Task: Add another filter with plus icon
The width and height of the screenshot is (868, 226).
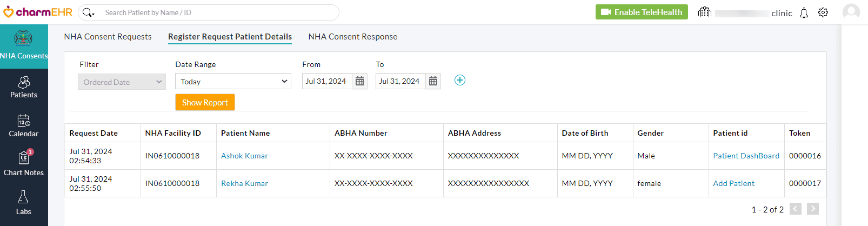Action: (460, 80)
